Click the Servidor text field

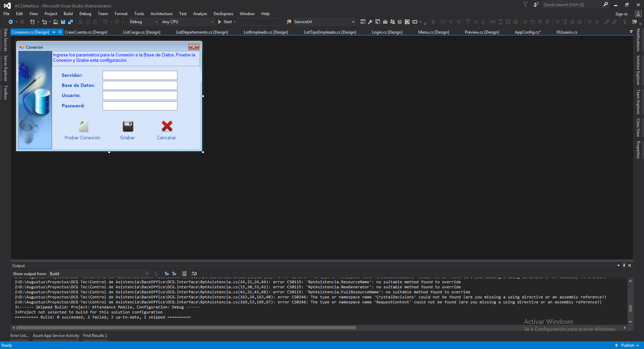140,75
